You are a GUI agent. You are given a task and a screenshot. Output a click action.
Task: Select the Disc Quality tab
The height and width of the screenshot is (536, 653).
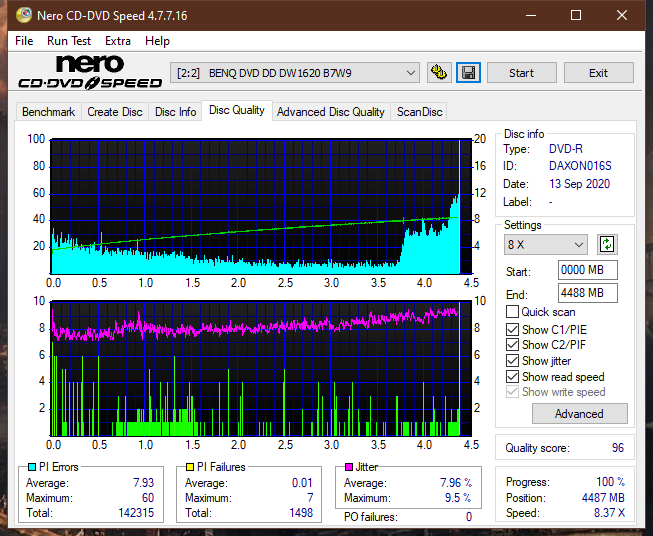click(237, 110)
